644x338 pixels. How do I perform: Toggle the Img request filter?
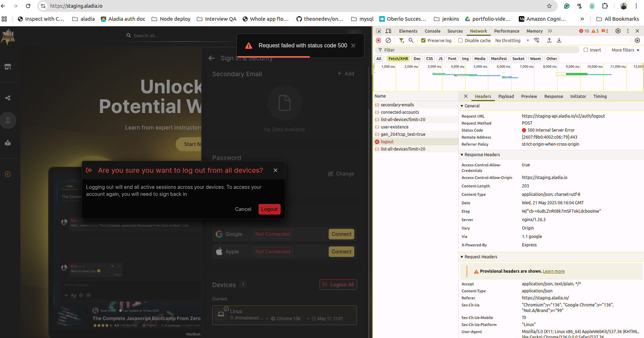pos(465,59)
